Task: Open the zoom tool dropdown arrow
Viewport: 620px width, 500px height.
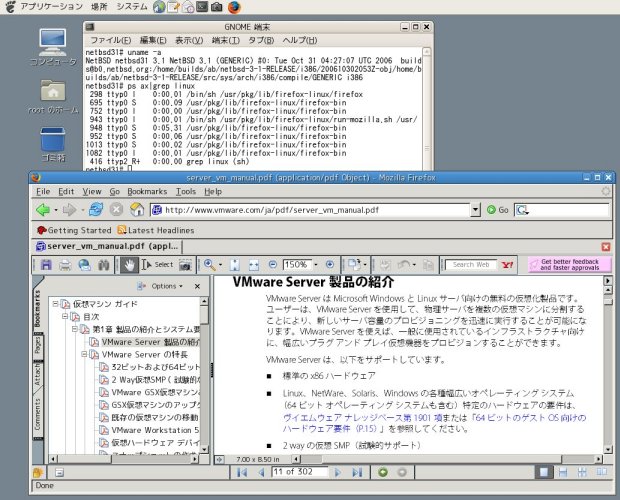Action: pyautogui.click(x=220, y=265)
